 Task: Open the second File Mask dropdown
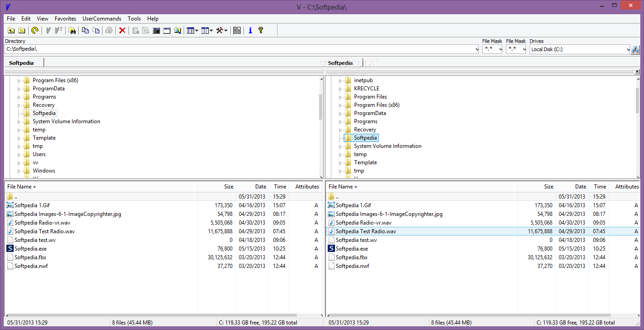pyautogui.click(x=524, y=49)
